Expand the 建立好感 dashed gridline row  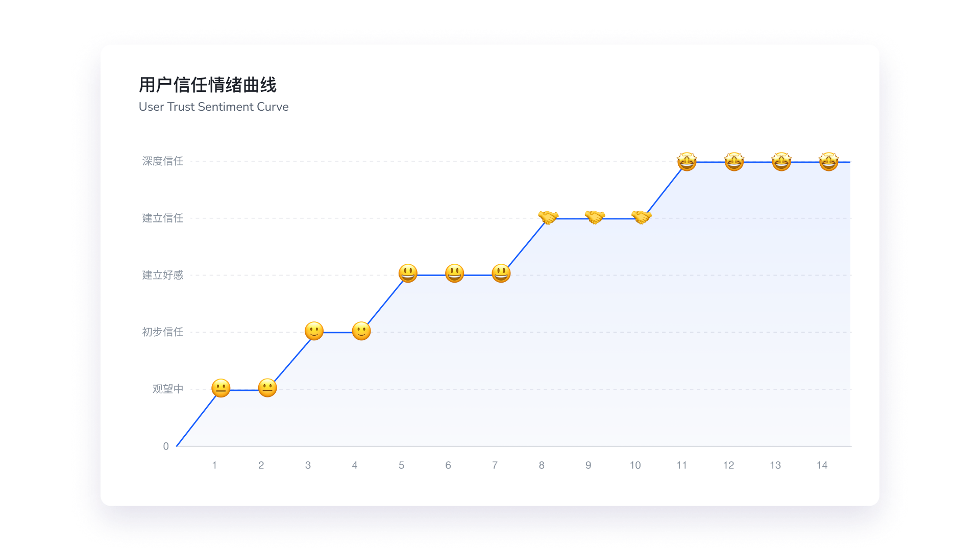click(x=162, y=275)
